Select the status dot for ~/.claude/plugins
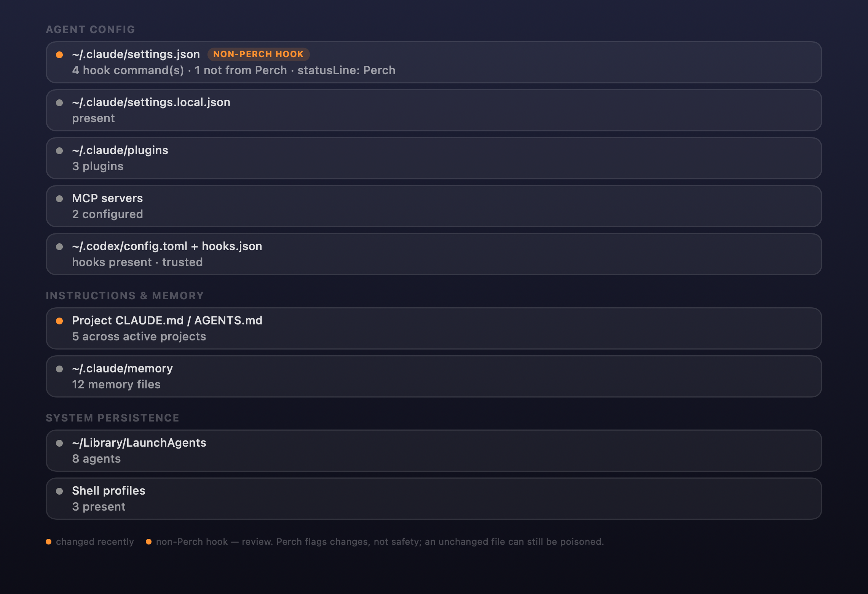Screen dimensions: 868x594 pyautogui.click(x=59, y=151)
